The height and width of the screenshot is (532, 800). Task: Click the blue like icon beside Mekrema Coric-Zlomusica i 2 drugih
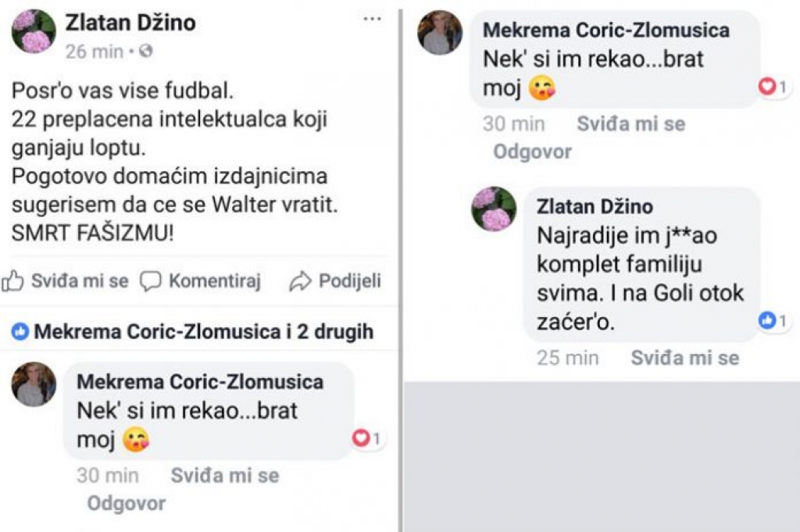tap(20, 332)
